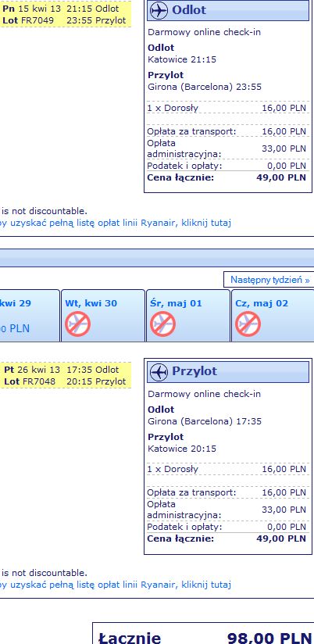Click the airplane icon beside the Odlot header
Viewport: 314px width, 644px height.
pyautogui.click(x=159, y=11)
